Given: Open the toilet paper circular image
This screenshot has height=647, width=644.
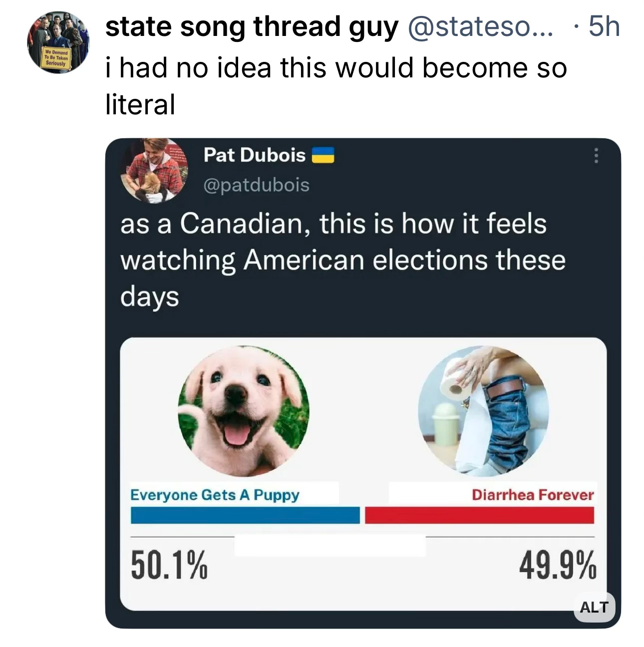Looking at the screenshot, I should (x=483, y=411).
